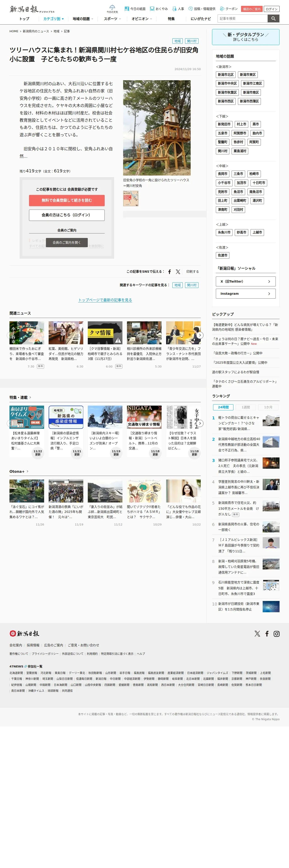Select 佐渡市 region tag
Image resolution: width=289 pixels, height=868 pixels.
(222, 255)
